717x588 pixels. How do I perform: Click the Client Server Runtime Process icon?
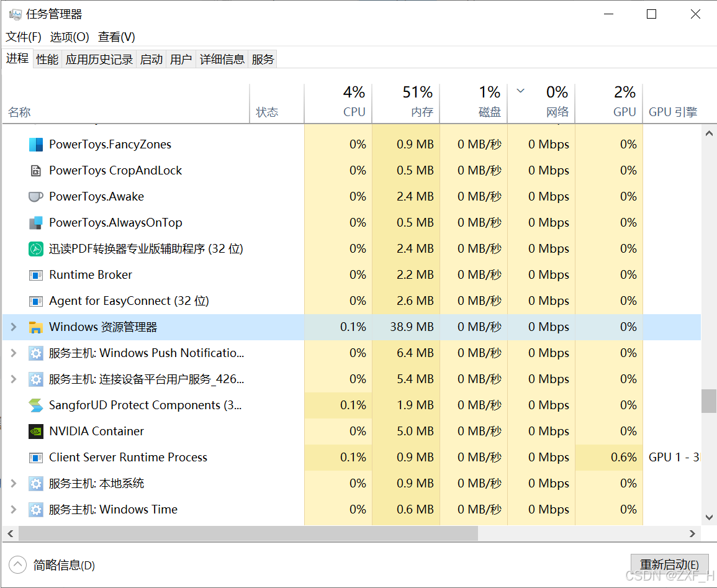click(35, 457)
